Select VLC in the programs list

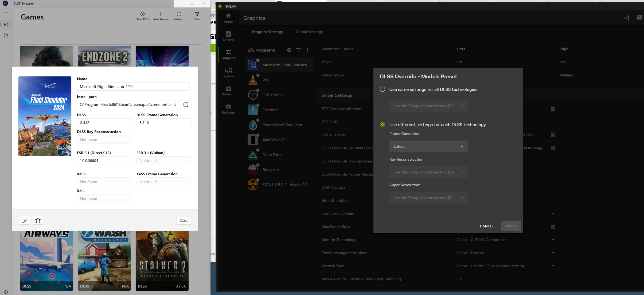click(279, 80)
